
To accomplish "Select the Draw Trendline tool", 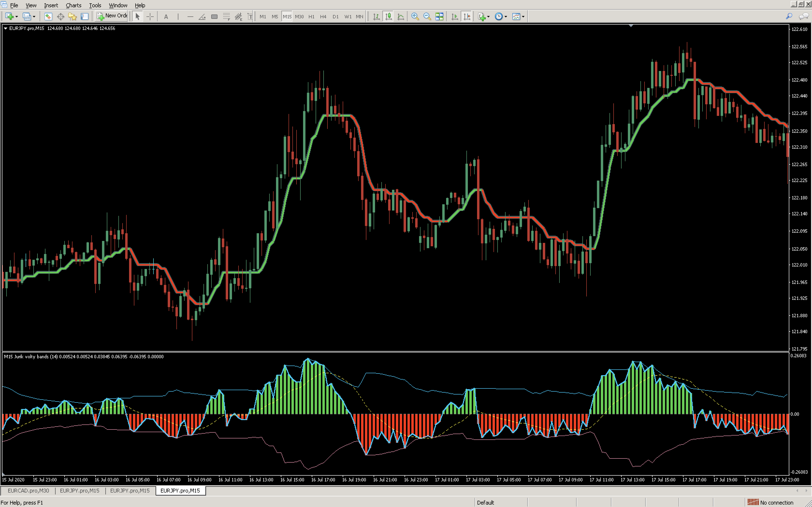I will coord(202,16).
